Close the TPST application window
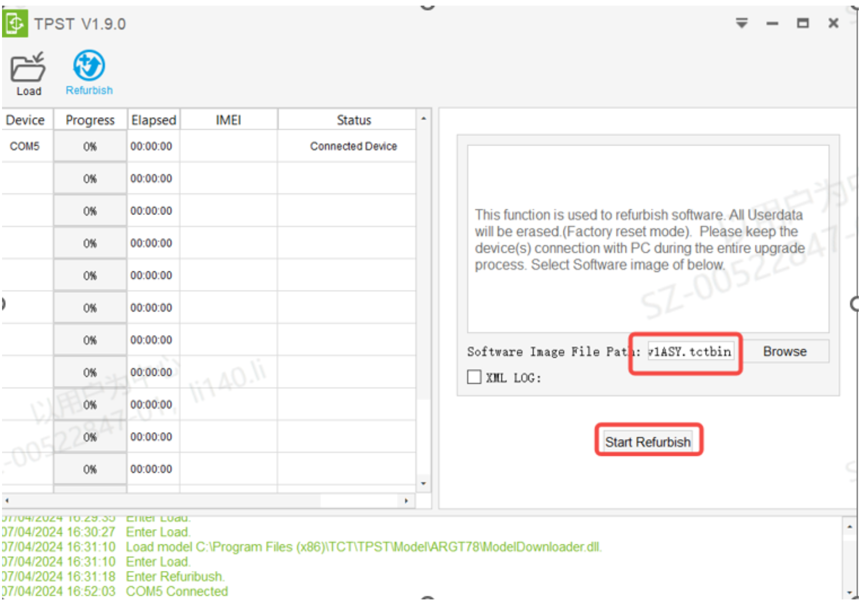Screen dimensions: 868x604 pos(833,23)
